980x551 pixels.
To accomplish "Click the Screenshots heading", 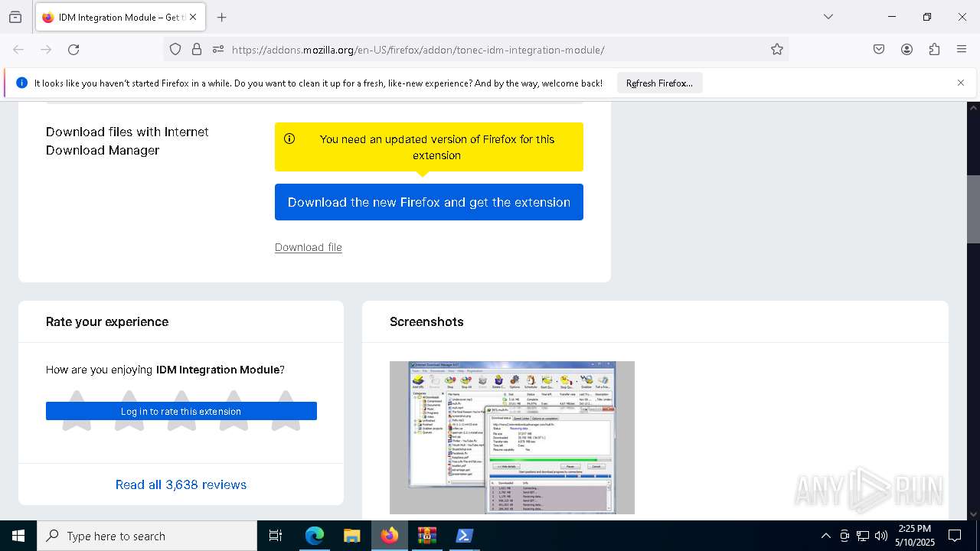I will tap(426, 321).
